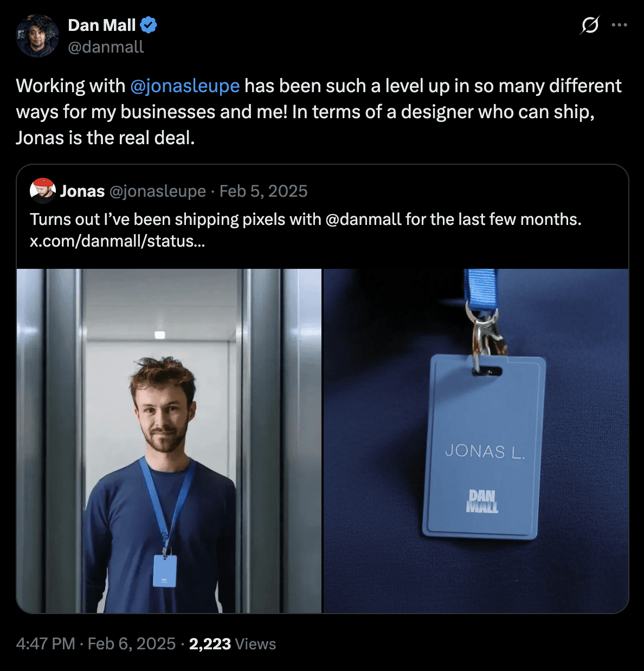
Task: Click the Jonas name in quoted tweet
Action: (x=82, y=191)
